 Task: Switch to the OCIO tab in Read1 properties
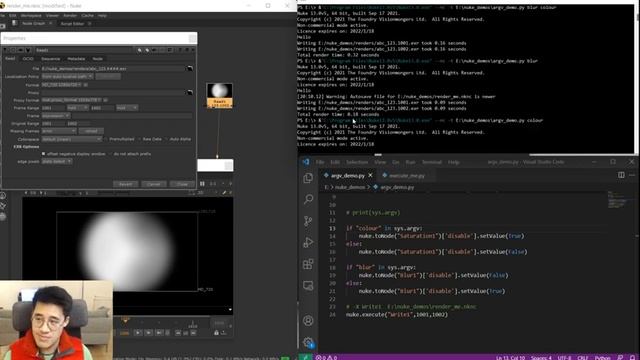tap(28, 59)
